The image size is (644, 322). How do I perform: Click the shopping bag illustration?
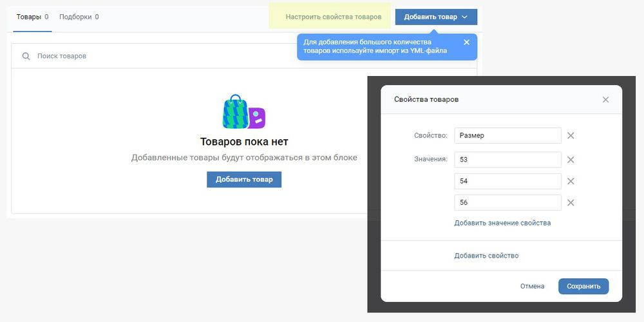click(244, 111)
